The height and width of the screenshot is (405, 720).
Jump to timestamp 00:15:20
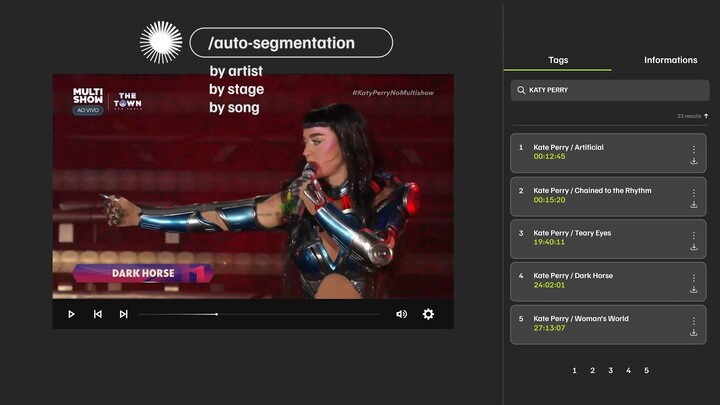(549, 200)
